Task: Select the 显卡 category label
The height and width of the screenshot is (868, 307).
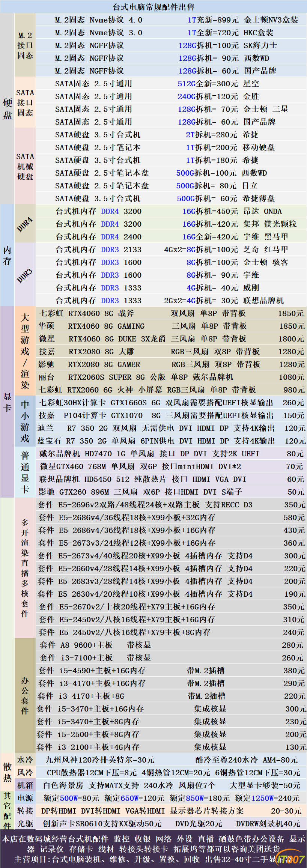Action: [x=7, y=402]
